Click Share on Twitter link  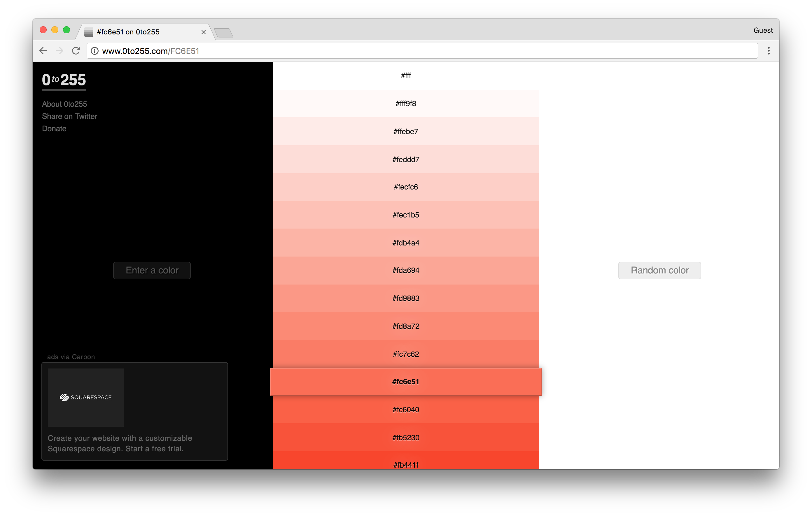tap(69, 116)
